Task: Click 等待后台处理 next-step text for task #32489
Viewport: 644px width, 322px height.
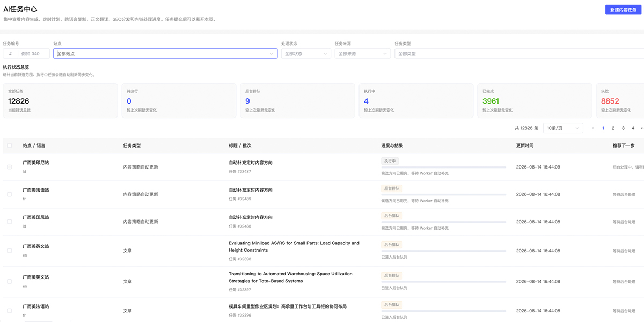Action: (x=624, y=194)
